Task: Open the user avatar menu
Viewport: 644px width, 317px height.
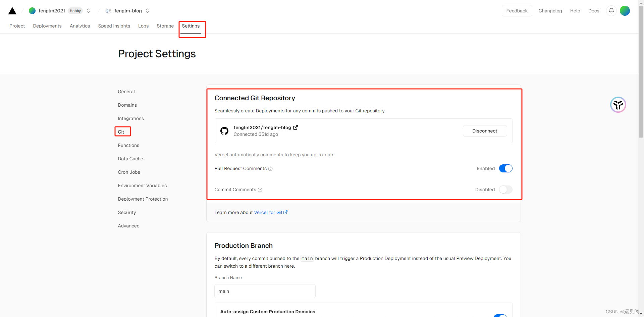Action: (x=625, y=11)
